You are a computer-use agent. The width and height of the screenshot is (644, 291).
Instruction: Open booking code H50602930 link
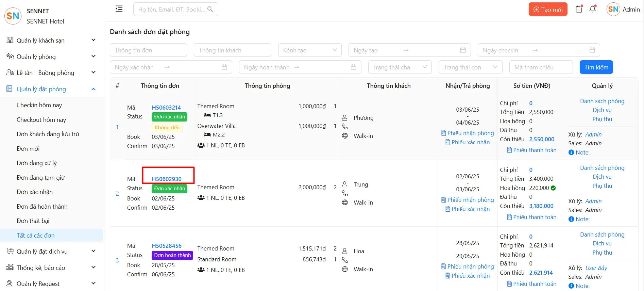point(167,179)
